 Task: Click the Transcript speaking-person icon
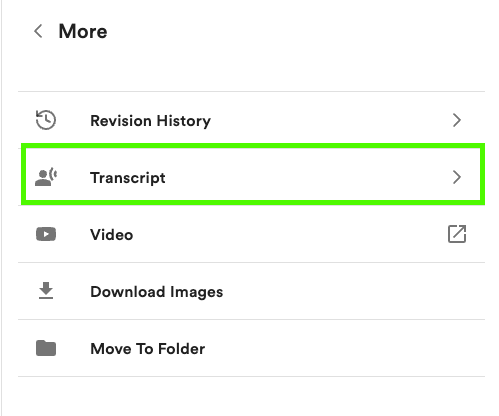pyautogui.click(x=46, y=177)
